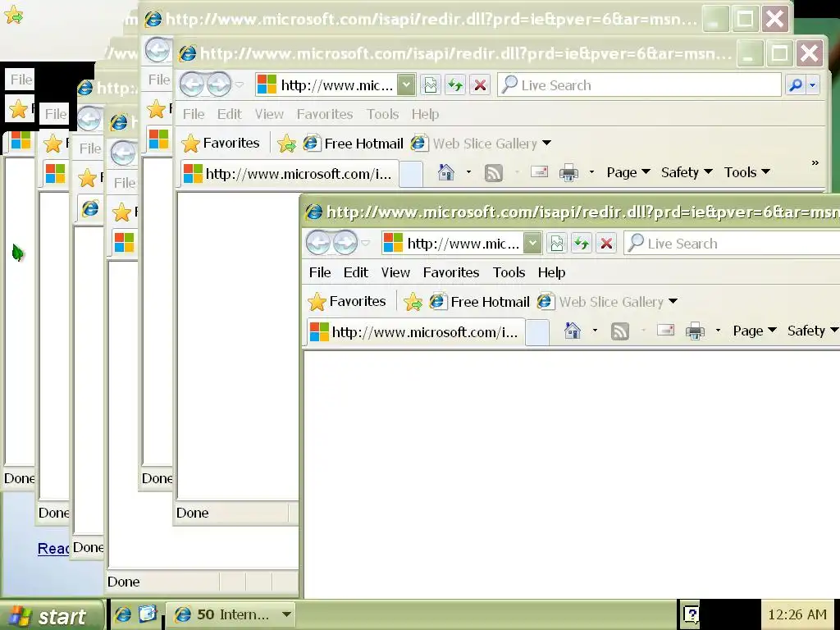The height and width of the screenshot is (630, 840).
Task: Go back in the front IE window
Action: coord(318,243)
